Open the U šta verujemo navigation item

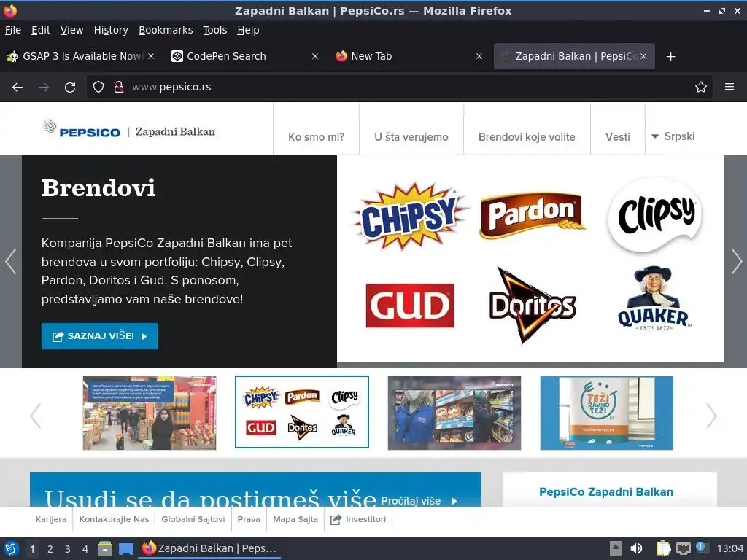point(411,136)
